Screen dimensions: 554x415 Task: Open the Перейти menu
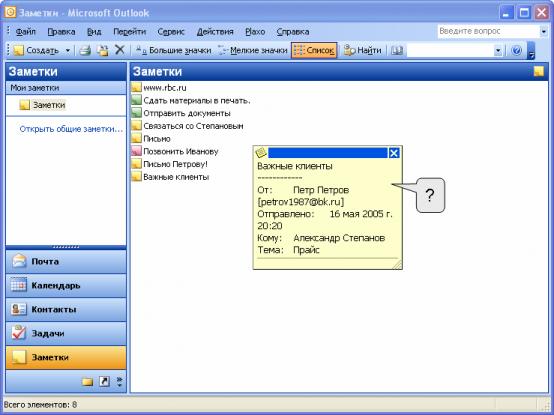click(x=129, y=31)
